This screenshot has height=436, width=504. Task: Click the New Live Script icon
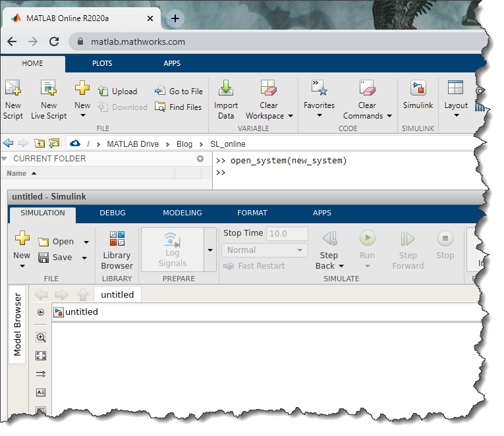49,99
